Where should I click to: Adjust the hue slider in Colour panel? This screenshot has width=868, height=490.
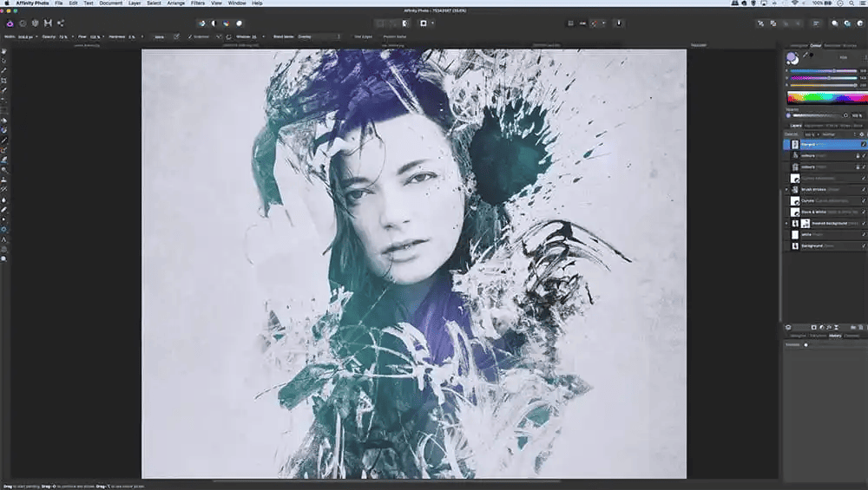(x=824, y=71)
